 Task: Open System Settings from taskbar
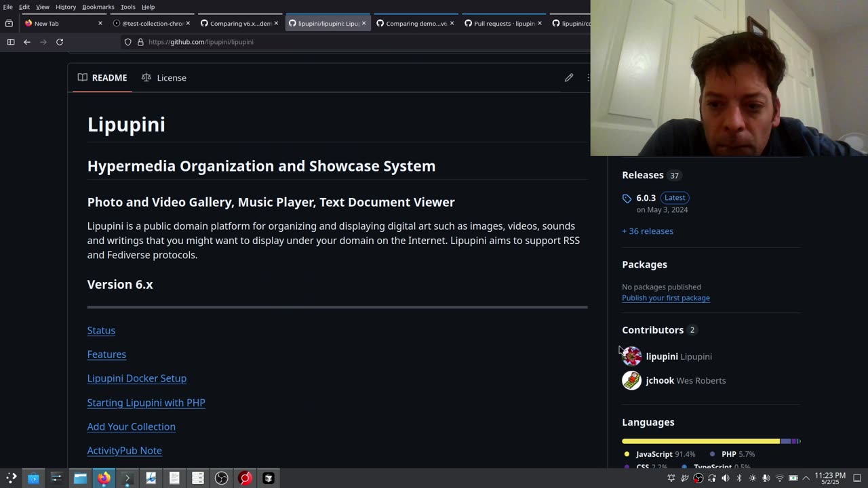point(56,478)
